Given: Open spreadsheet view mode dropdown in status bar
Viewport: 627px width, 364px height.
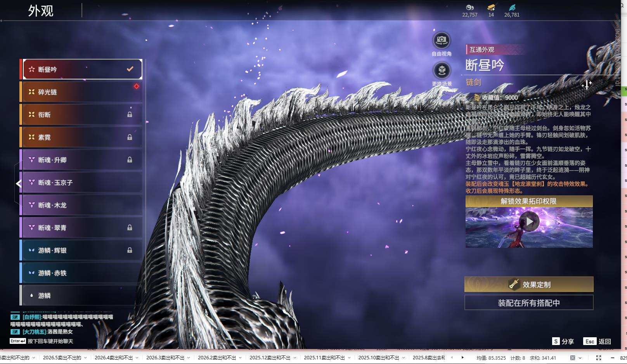Looking at the screenshot, I should [x=580, y=358].
